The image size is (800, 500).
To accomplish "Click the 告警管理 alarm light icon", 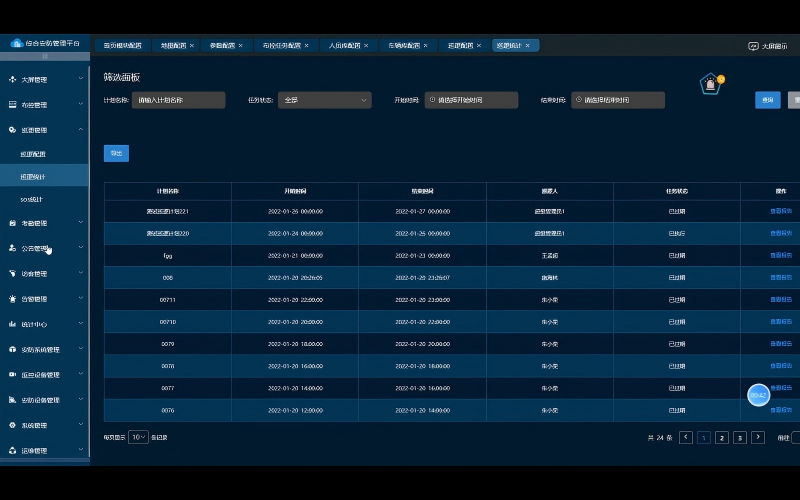I will [12, 299].
